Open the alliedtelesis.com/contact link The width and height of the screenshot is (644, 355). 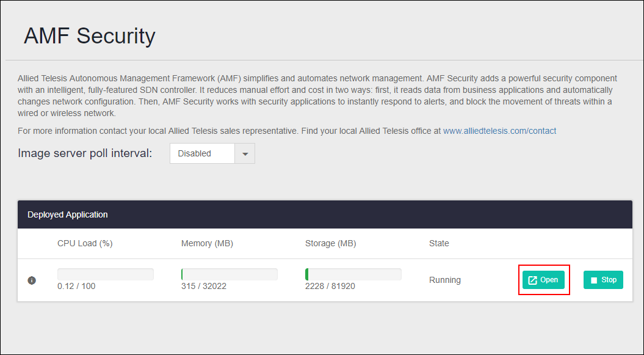(x=499, y=131)
